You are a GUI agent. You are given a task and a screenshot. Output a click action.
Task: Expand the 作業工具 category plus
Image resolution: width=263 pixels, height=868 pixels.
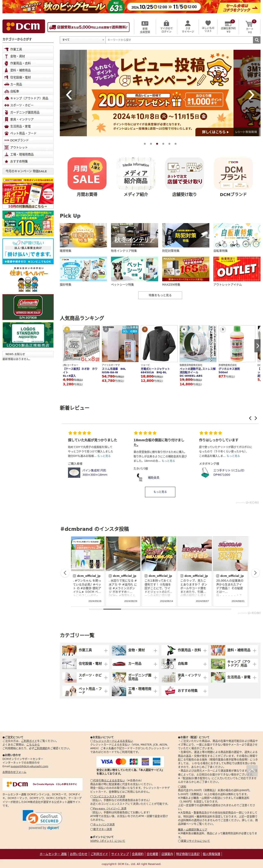[x=106, y=651]
